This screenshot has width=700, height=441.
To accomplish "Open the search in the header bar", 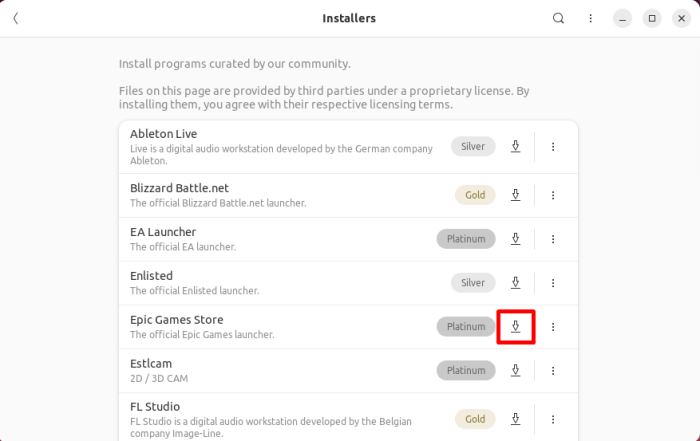I will (x=559, y=18).
